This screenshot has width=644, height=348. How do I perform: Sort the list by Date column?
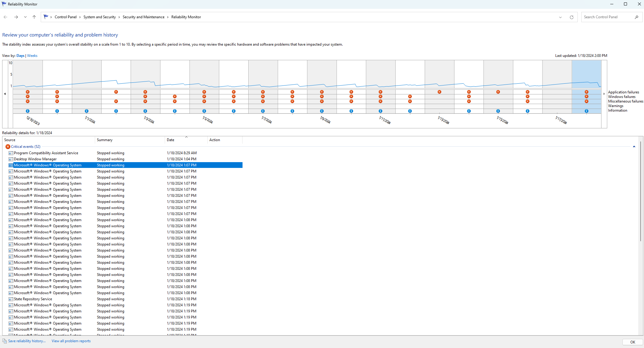186,140
